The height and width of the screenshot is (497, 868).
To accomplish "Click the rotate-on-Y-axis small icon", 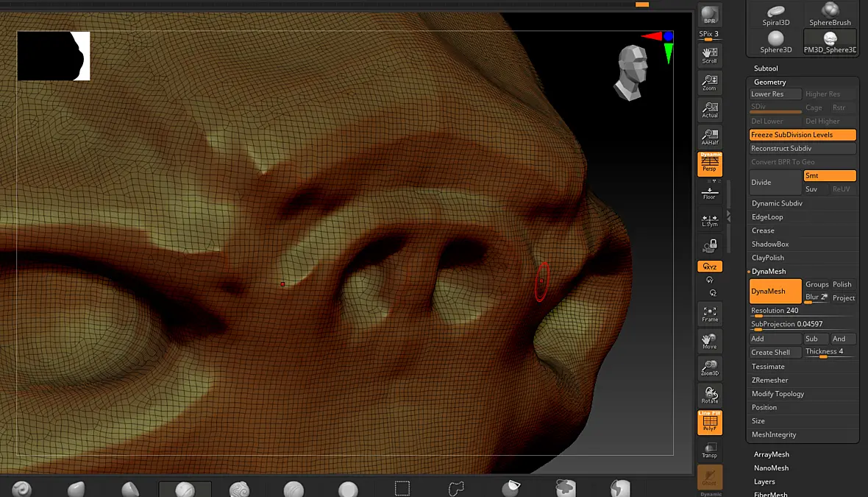I will click(x=710, y=281).
